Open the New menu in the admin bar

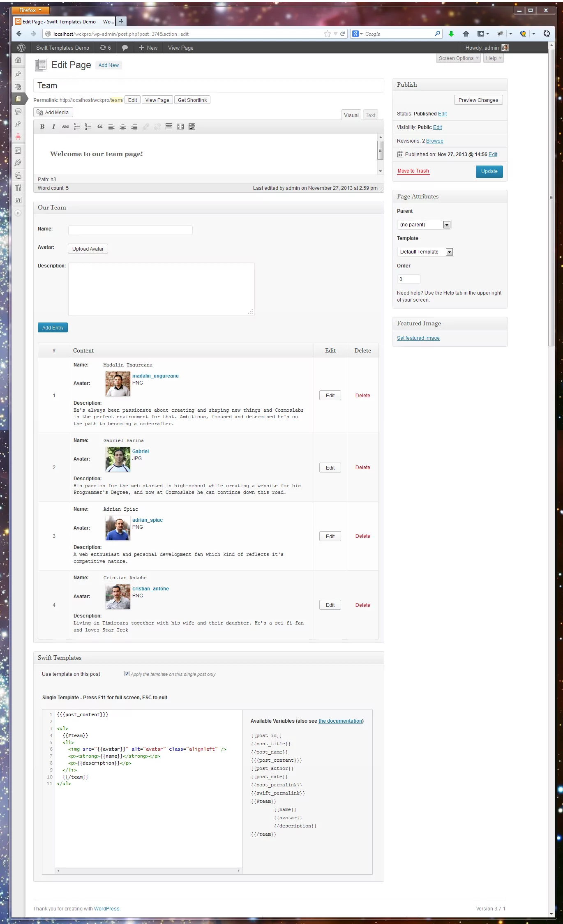point(148,48)
